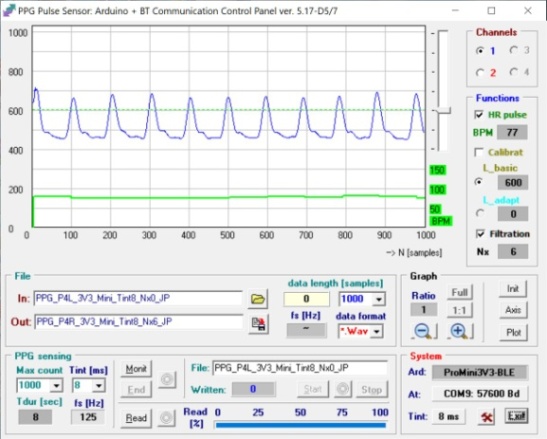Open input file with folder icon
Image resolution: width=547 pixels, height=439 pixels.
pyautogui.click(x=258, y=299)
